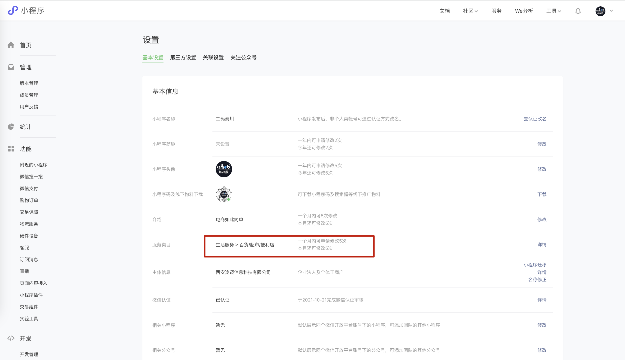Click 修改 for 小程序简称
The image size is (625, 364).
[542, 144]
